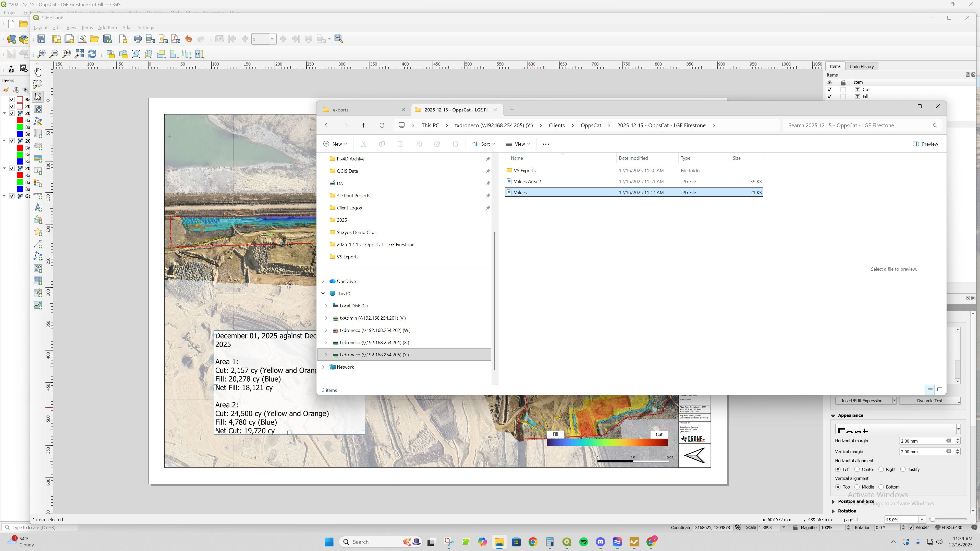Collapse the Appearance section
The width and height of the screenshot is (980, 551).
(x=833, y=416)
